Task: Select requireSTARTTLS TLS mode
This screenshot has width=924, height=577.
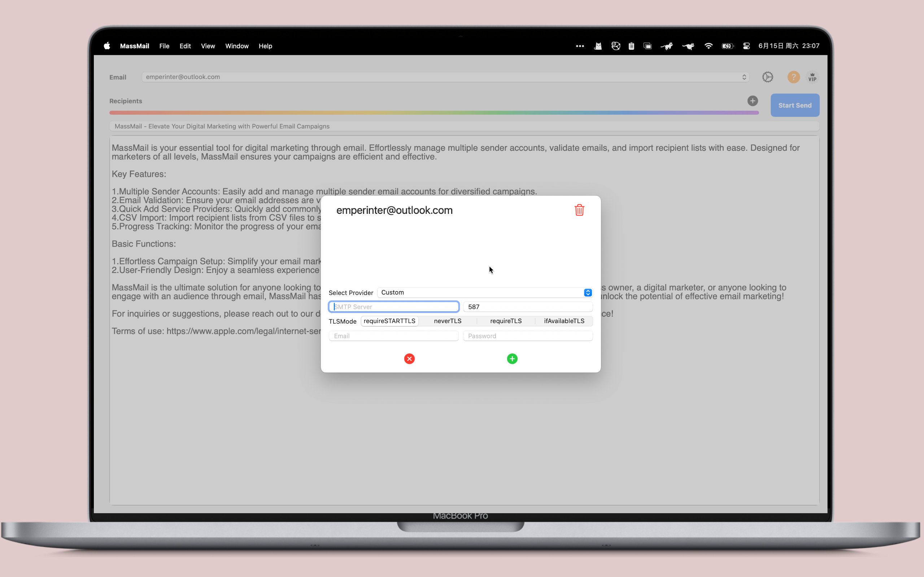Action: point(389,321)
